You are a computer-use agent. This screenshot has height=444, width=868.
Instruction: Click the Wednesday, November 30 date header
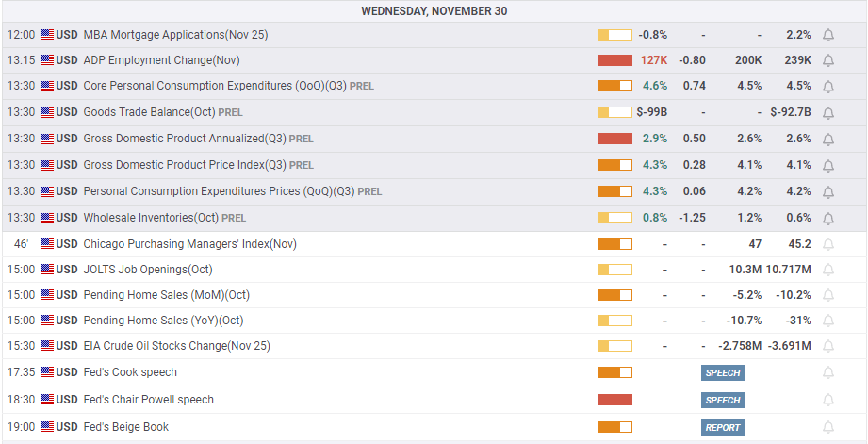click(x=434, y=11)
